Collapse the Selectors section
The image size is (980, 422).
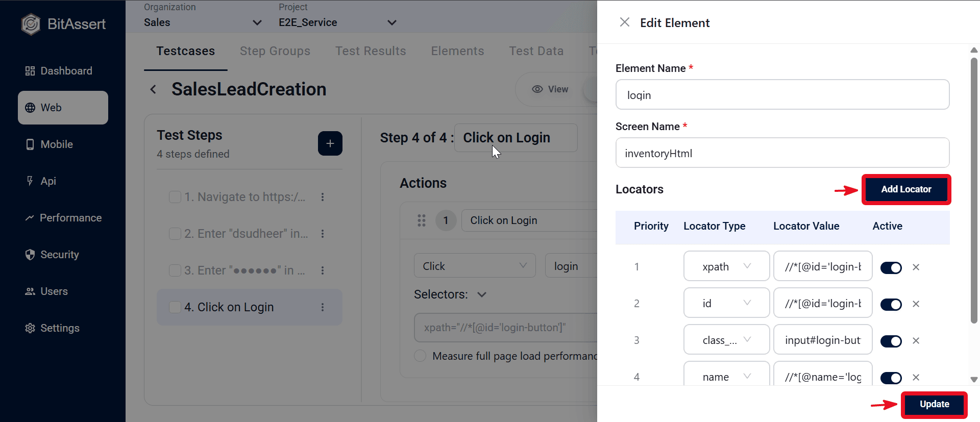pyautogui.click(x=482, y=294)
